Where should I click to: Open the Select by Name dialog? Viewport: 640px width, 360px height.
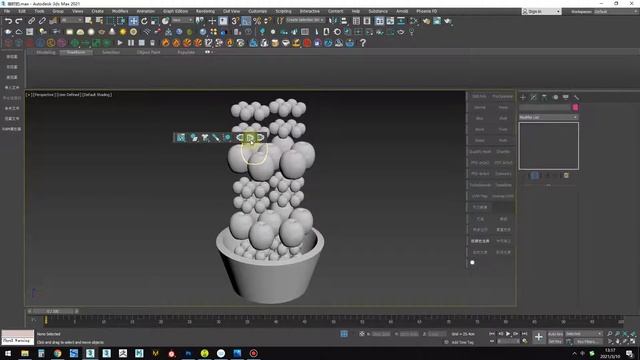tap(99, 20)
